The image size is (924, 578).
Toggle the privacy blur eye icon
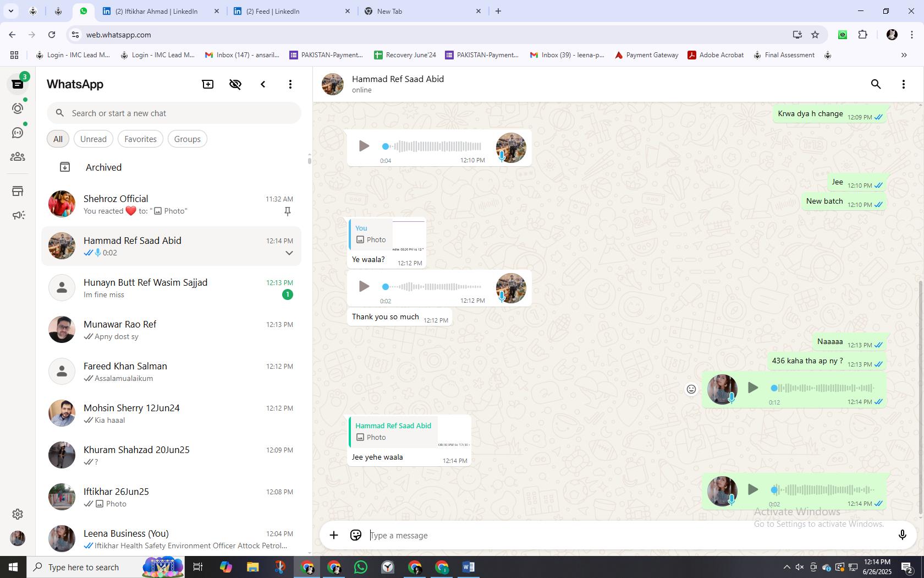235,84
